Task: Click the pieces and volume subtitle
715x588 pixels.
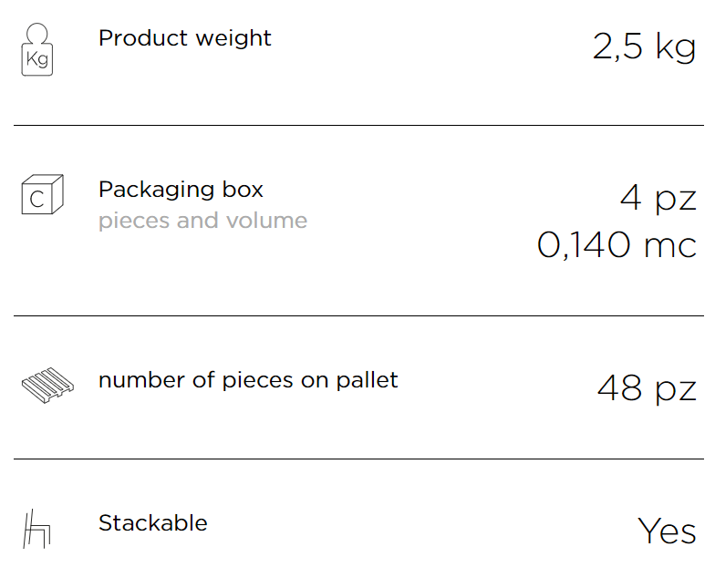Action: pos(202,221)
